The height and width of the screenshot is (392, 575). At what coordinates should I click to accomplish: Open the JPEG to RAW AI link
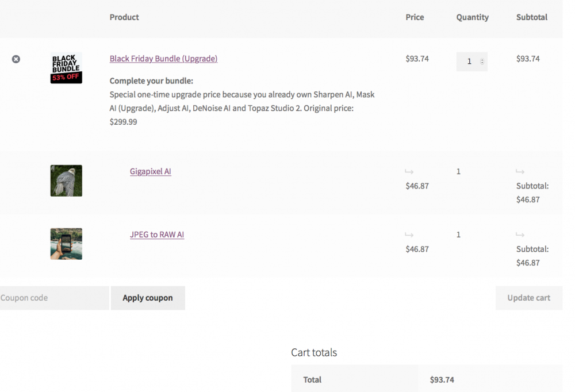(157, 235)
